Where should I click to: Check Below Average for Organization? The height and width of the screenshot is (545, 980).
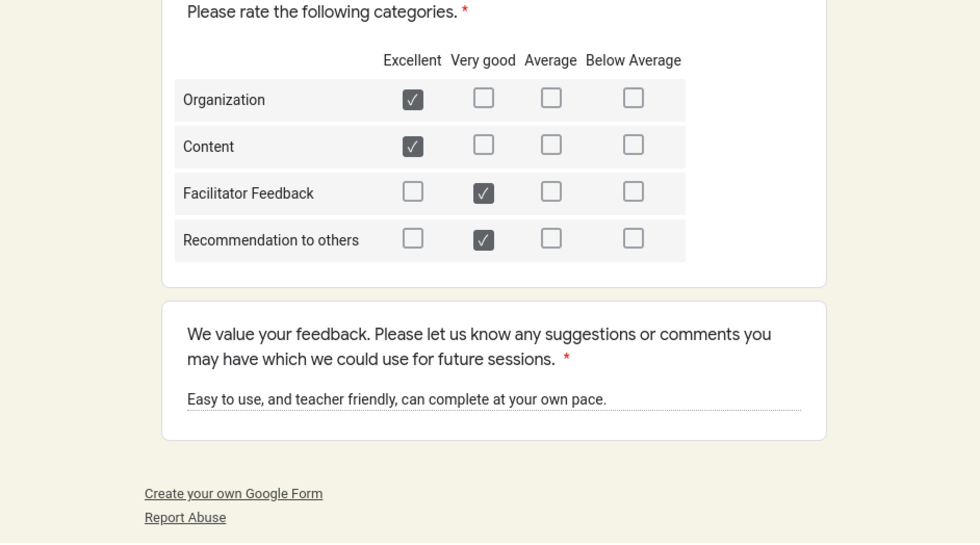633,98
